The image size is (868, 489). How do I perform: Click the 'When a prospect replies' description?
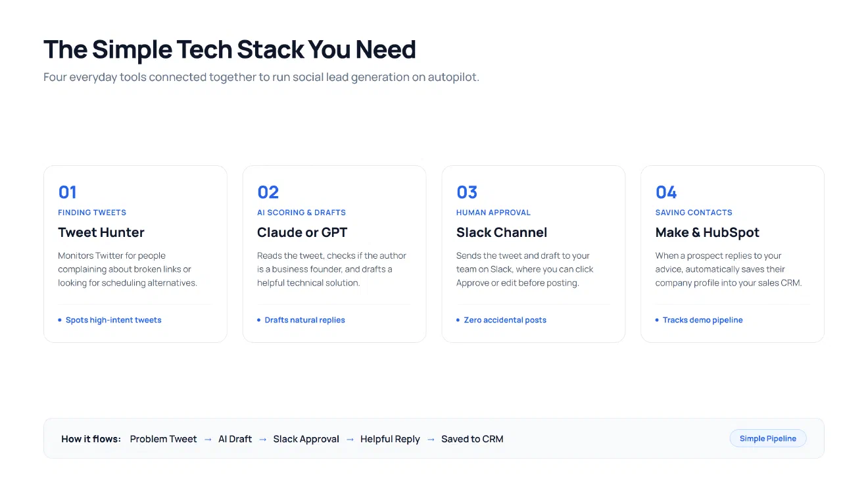729,269
